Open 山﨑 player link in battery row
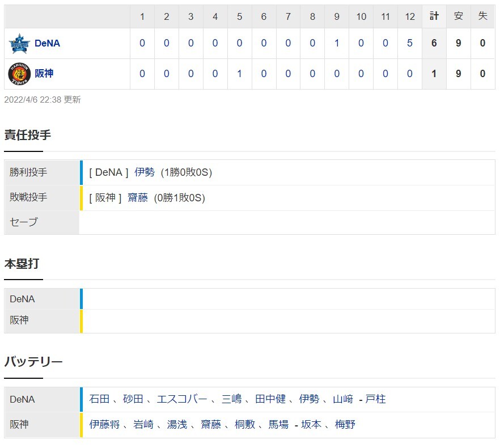This screenshot has height=448, width=500. click(x=343, y=399)
